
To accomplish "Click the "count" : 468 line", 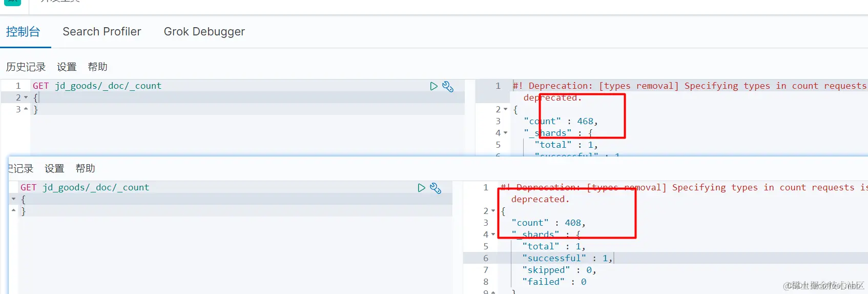I will [x=561, y=121].
